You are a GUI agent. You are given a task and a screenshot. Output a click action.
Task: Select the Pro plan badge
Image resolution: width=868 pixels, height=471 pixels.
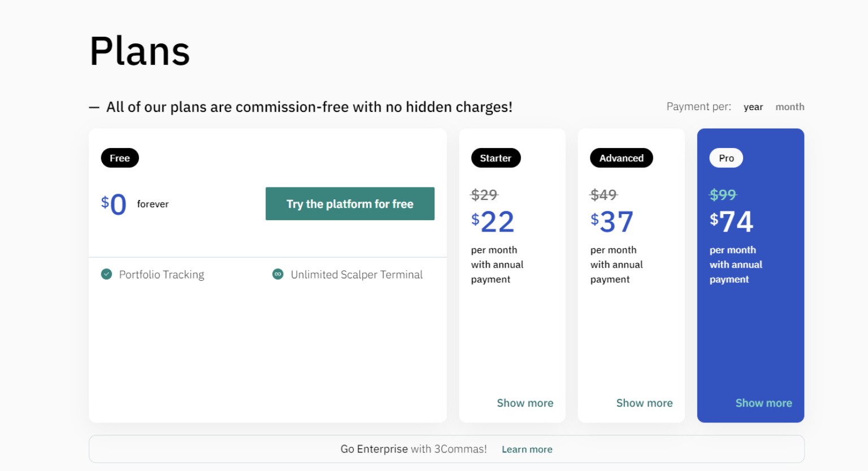[726, 158]
